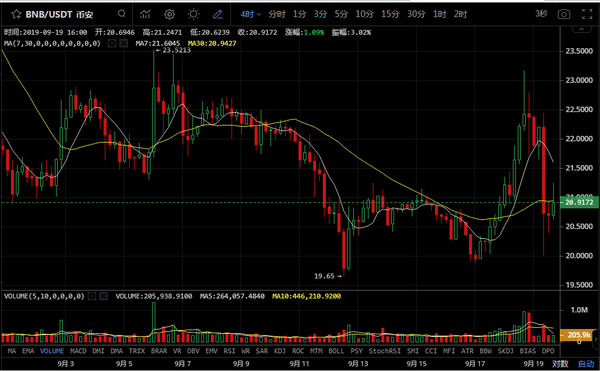Switch to 1时 timeframe
Viewport: 600px width, 371px height.
[440, 15]
